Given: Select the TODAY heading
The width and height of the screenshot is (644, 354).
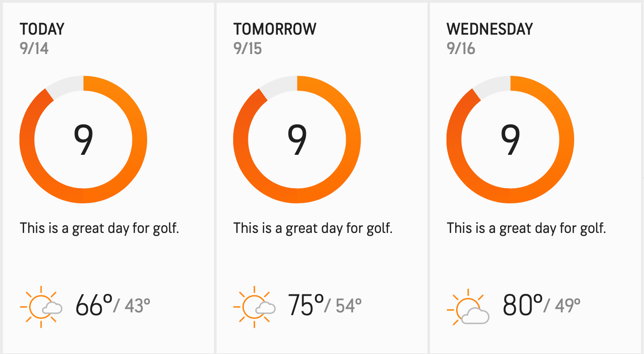Looking at the screenshot, I should (x=42, y=29).
